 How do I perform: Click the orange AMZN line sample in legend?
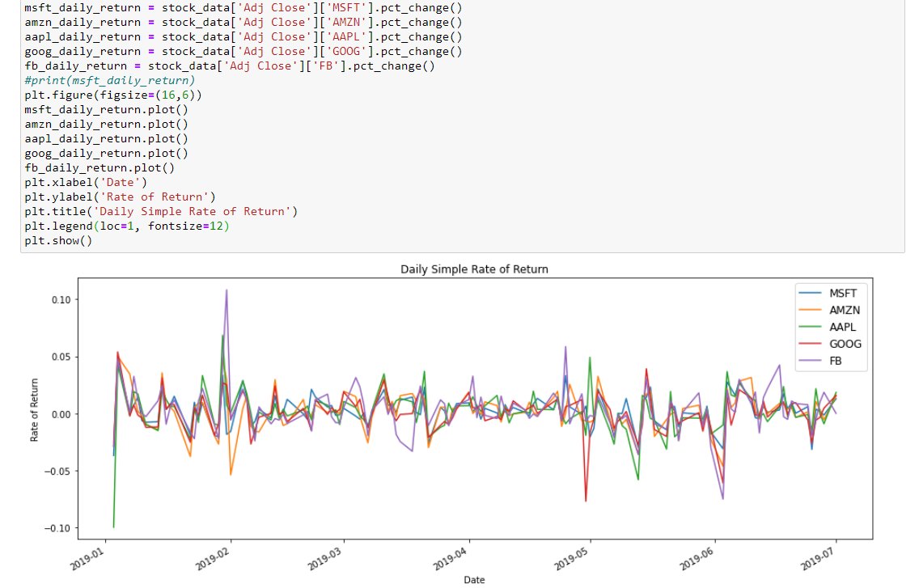point(811,310)
